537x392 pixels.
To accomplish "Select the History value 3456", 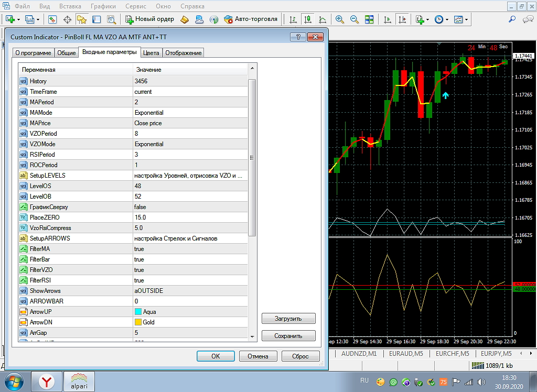I will 190,81.
